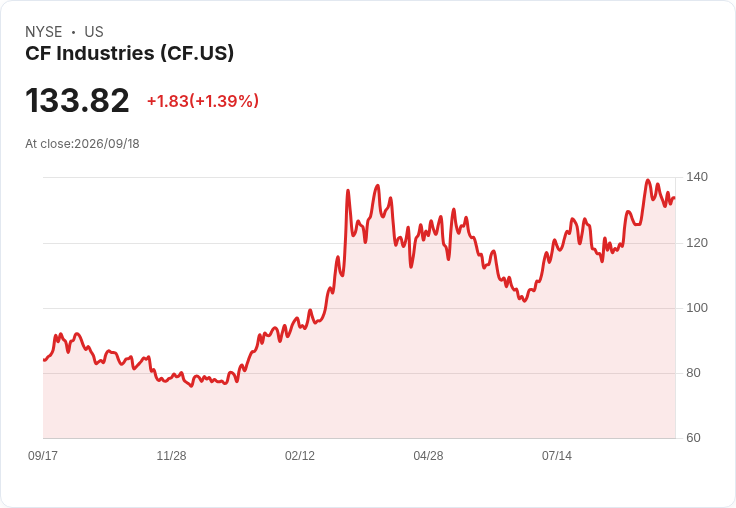Click the CF Industries (CF.US) title
Image resolution: width=736 pixels, height=508 pixels.
(130, 54)
